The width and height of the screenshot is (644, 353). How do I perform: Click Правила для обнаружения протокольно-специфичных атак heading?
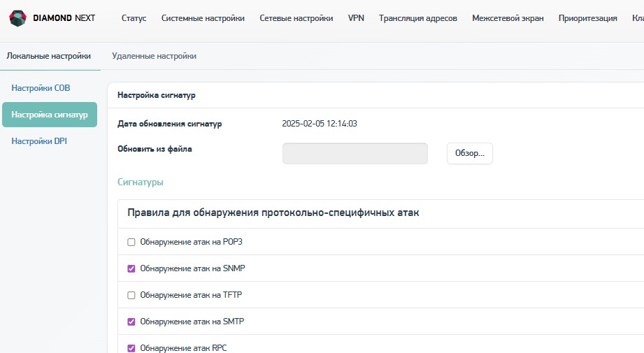click(273, 212)
